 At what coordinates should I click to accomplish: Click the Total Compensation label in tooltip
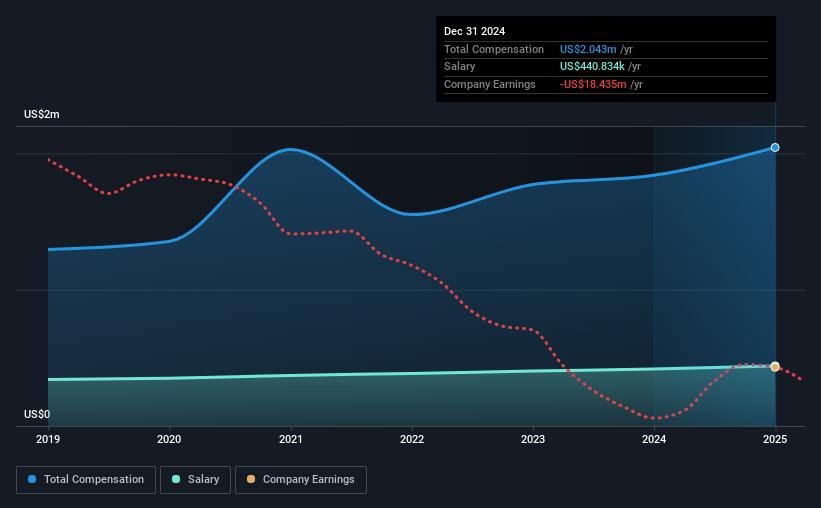coord(494,49)
